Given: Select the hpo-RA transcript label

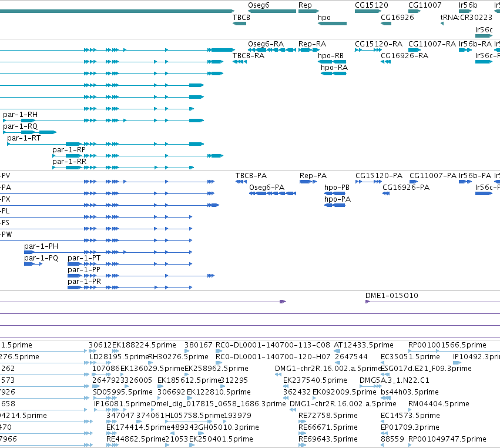Looking at the screenshot, I should (x=334, y=68).
